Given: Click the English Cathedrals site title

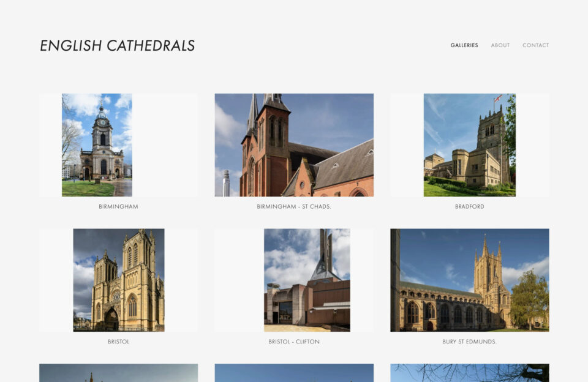Looking at the screenshot, I should pyautogui.click(x=118, y=46).
